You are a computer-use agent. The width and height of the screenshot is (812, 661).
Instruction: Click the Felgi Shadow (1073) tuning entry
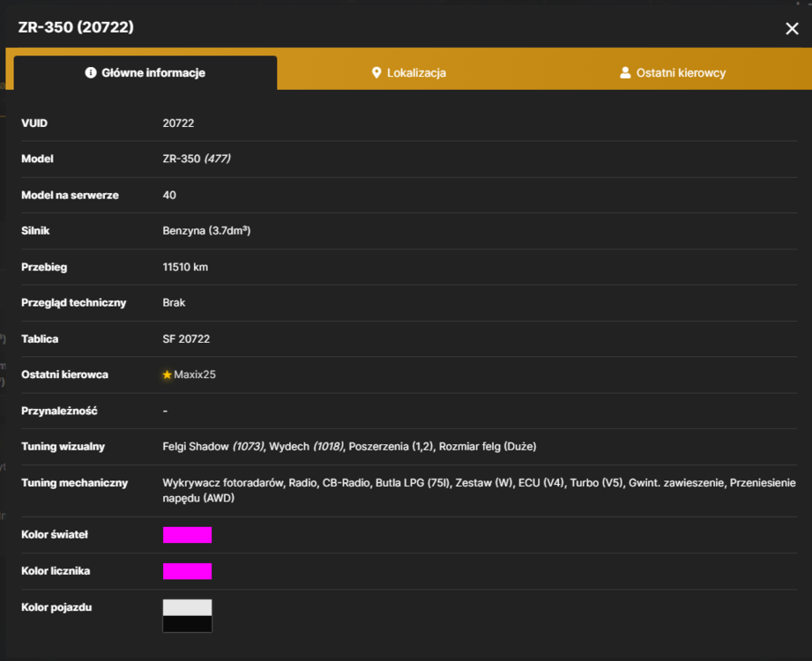pos(213,446)
